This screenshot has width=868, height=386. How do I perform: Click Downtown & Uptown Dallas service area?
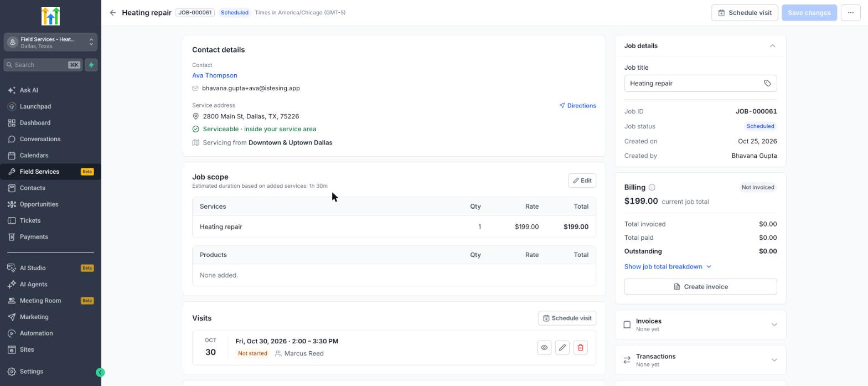coord(291,142)
